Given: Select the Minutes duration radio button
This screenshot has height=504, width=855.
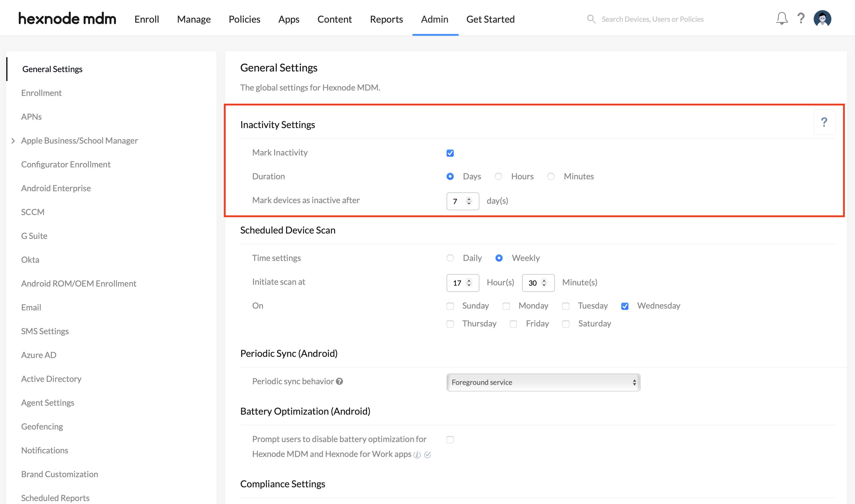Looking at the screenshot, I should [x=551, y=177].
